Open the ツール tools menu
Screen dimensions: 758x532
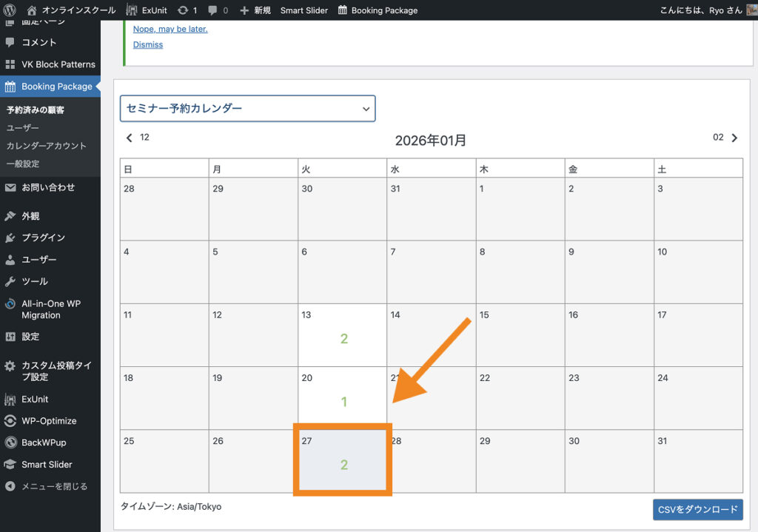34,281
